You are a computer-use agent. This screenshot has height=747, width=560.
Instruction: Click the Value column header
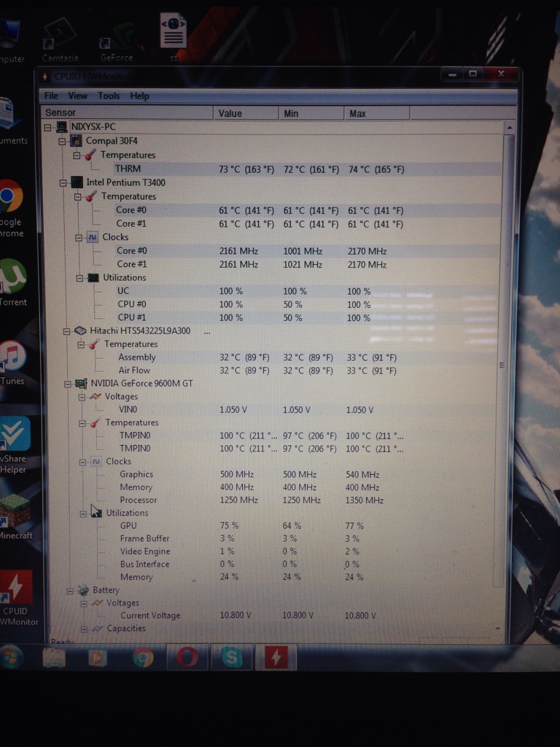(x=246, y=113)
